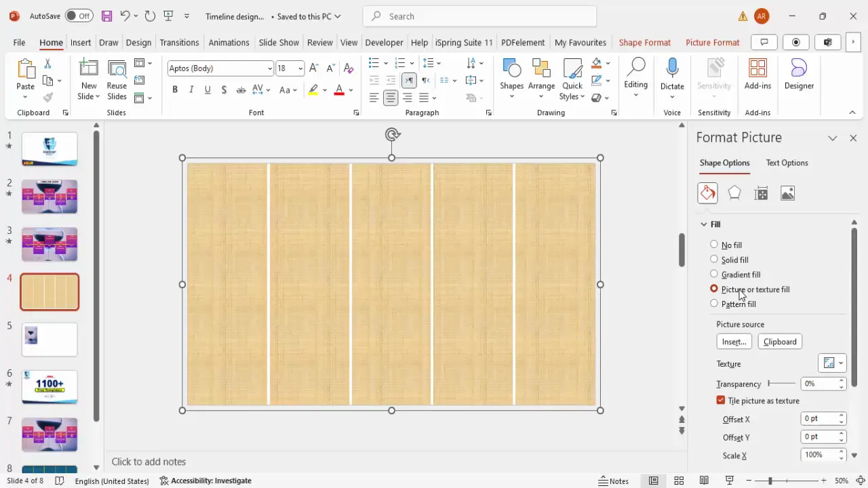
Task: Open font color dropdown arrow
Action: [351, 90]
